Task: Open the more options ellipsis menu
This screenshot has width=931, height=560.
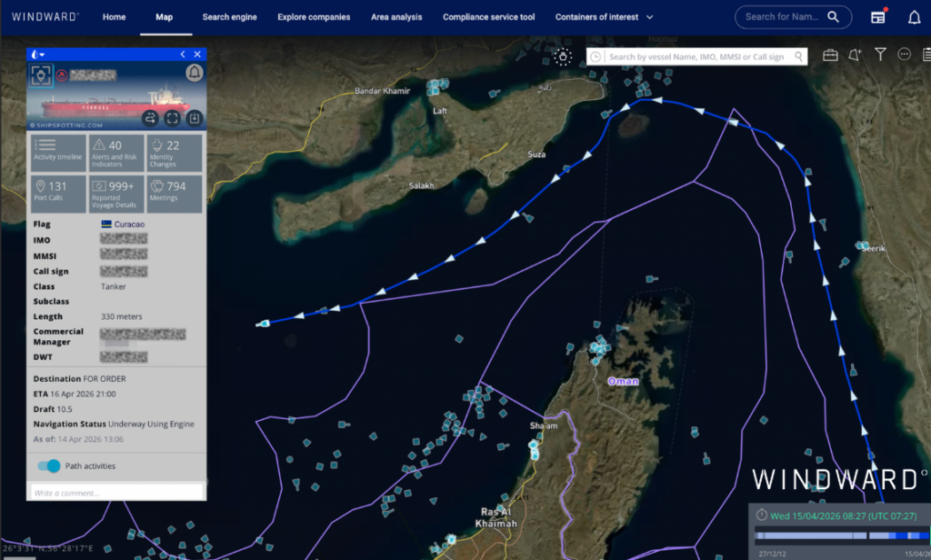Action: [x=905, y=55]
